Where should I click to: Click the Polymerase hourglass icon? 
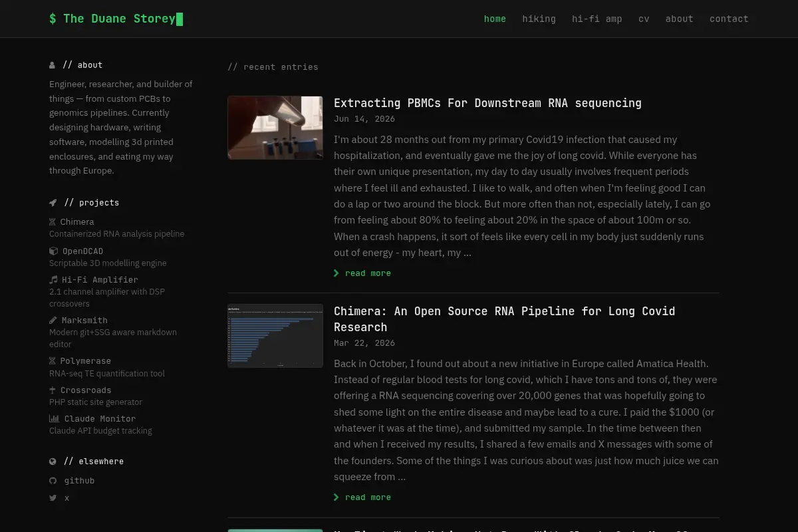click(x=53, y=361)
